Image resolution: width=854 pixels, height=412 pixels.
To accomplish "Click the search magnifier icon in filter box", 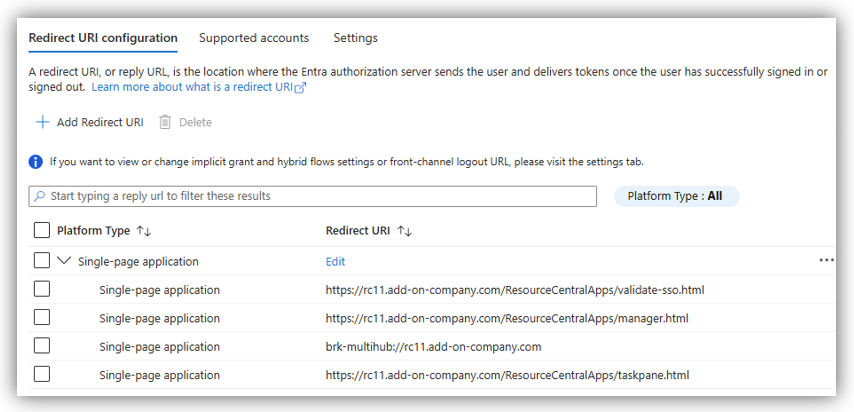I will (x=40, y=196).
